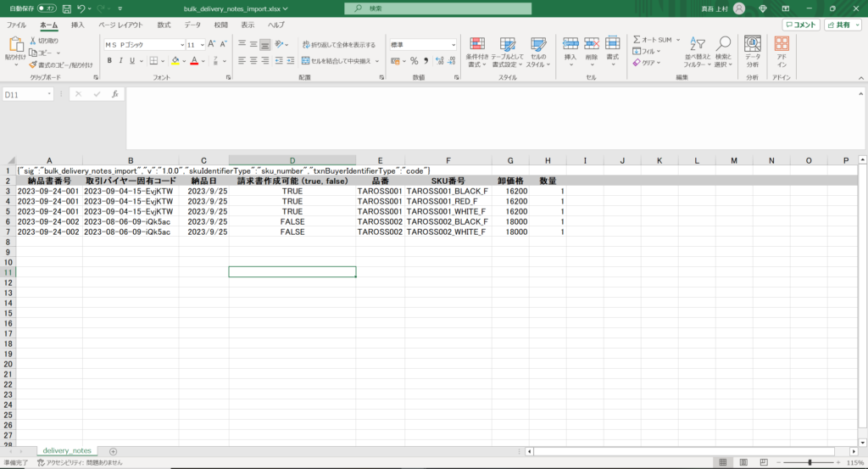Apply the yellow fill color bucket

click(175, 61)
